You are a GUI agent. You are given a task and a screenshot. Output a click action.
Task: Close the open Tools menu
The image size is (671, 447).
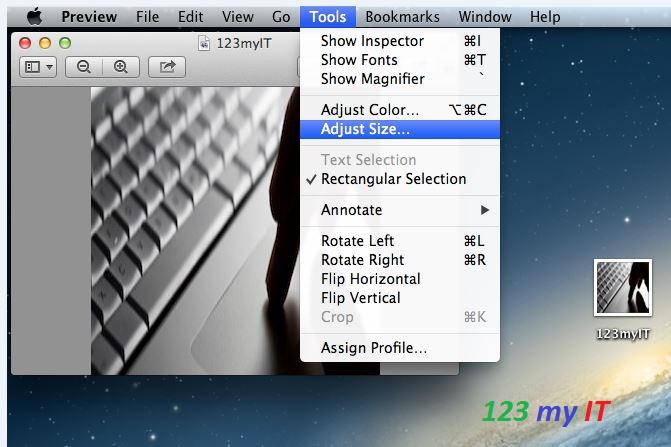tap(328, 17)
